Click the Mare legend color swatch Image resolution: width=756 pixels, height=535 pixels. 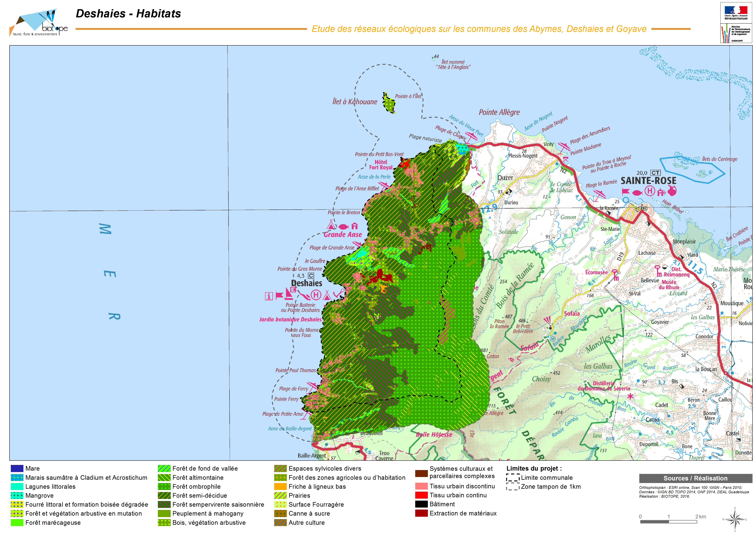17,468
